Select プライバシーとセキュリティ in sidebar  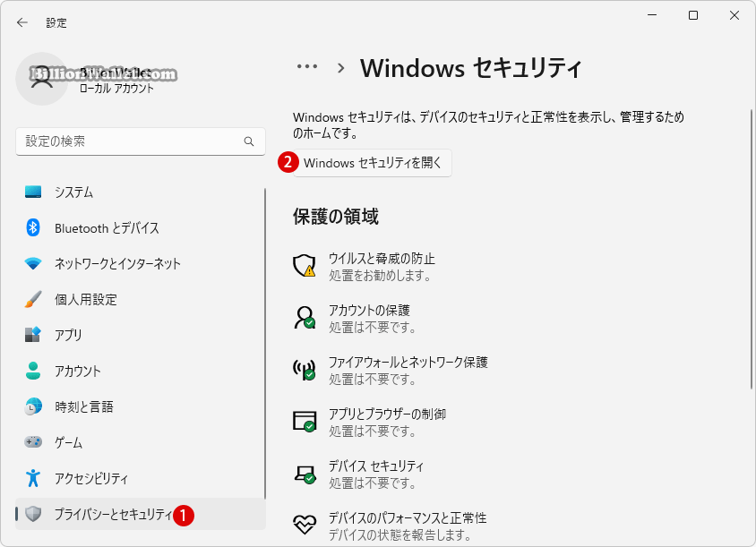[141, 514]
